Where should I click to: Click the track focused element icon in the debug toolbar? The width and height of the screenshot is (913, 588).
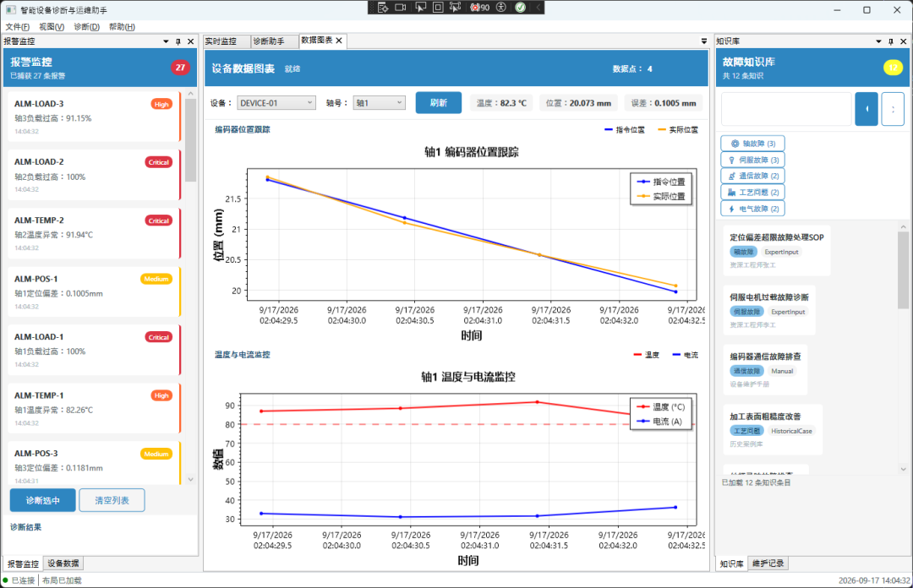point(456,8)
